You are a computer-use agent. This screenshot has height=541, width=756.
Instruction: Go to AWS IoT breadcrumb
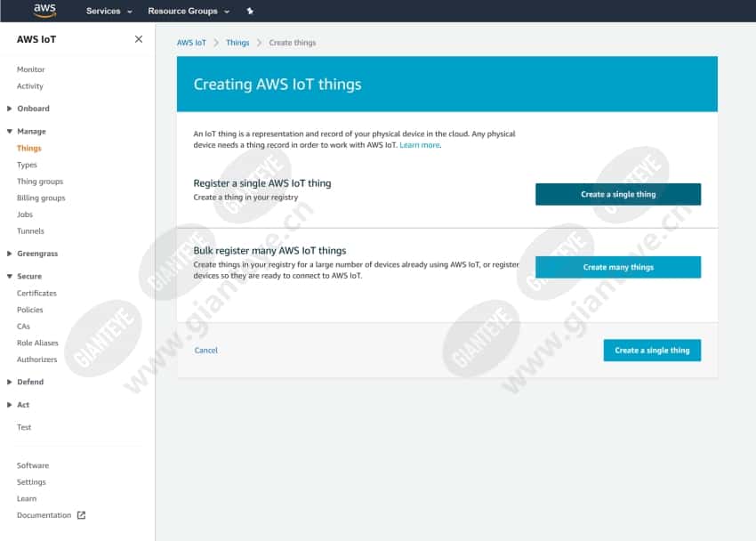191,43
